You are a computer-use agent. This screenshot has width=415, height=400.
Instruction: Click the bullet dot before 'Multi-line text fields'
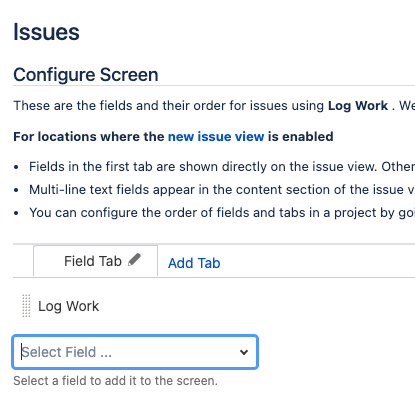point(16,190)
